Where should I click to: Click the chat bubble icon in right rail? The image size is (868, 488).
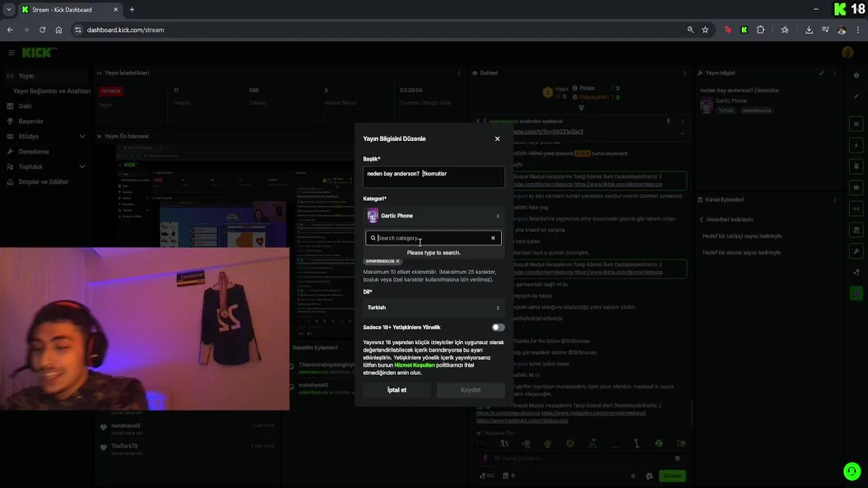(x=856, y=188)
